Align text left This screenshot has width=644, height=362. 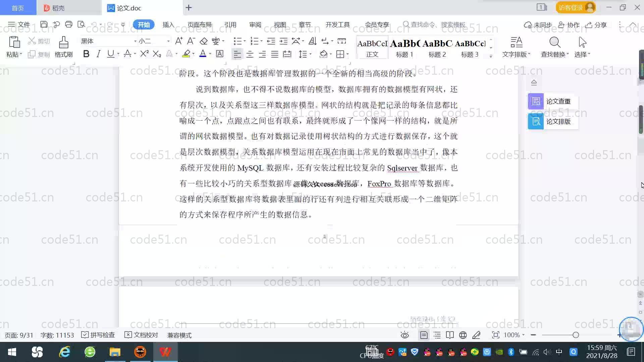click(237, 54)
